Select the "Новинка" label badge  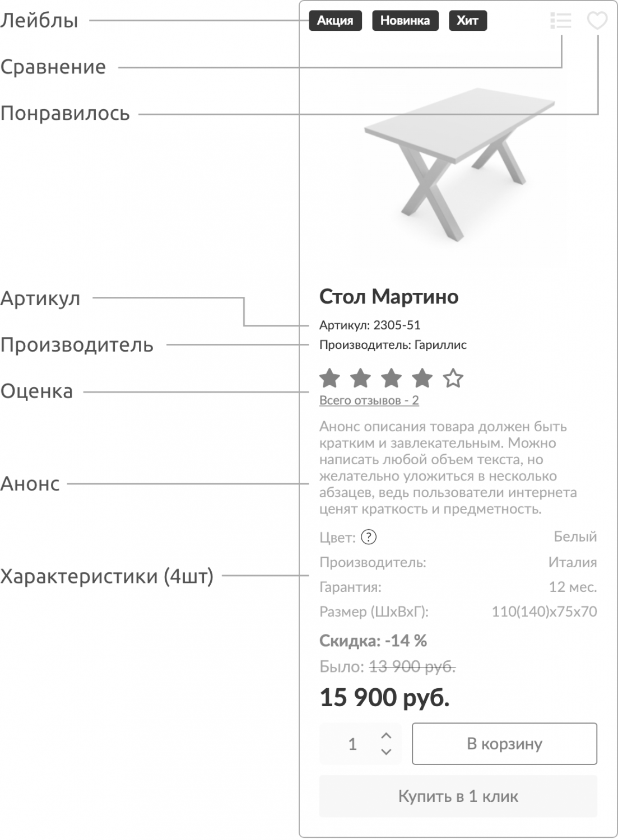point(405,21)
